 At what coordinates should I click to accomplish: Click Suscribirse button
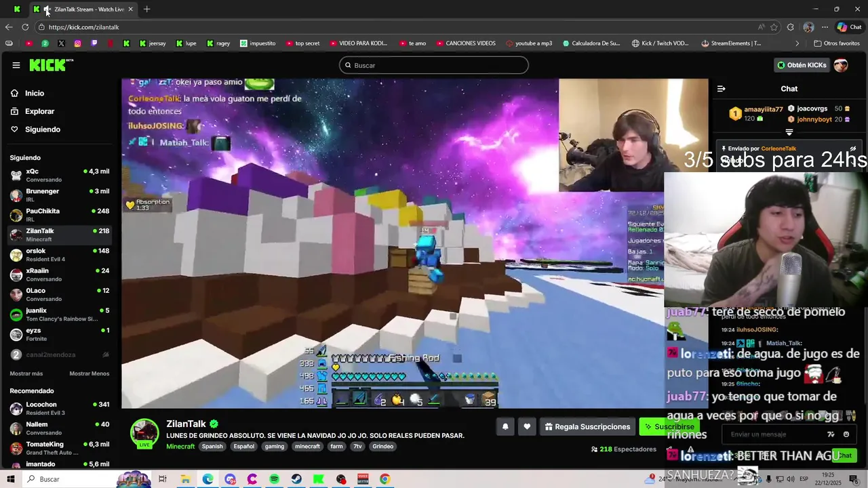tap(669, 426)
